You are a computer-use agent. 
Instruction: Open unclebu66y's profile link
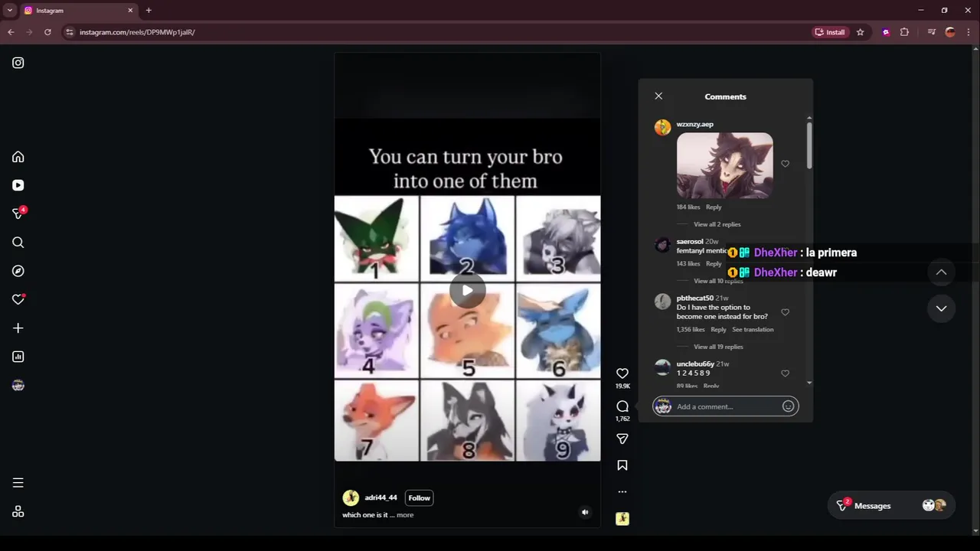pos(695,364)
